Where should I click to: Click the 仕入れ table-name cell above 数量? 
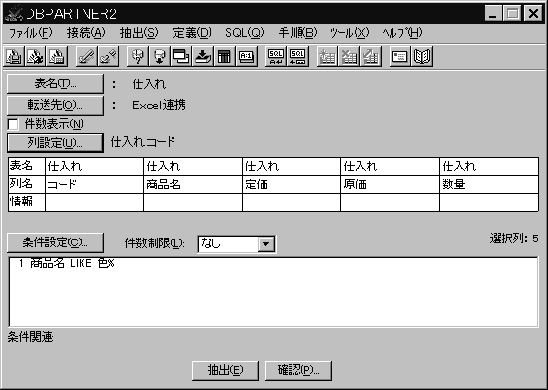click(x=489, y=166)
